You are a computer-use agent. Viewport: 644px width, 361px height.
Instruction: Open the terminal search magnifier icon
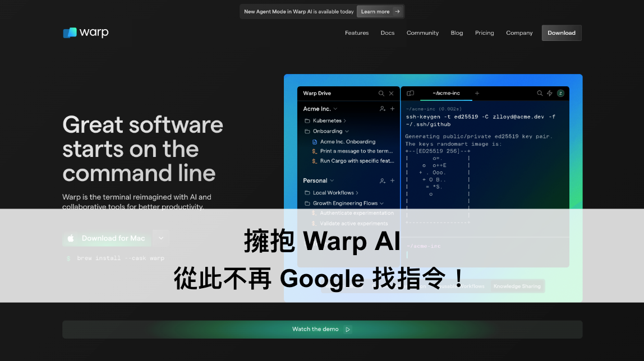pos(540,93)
